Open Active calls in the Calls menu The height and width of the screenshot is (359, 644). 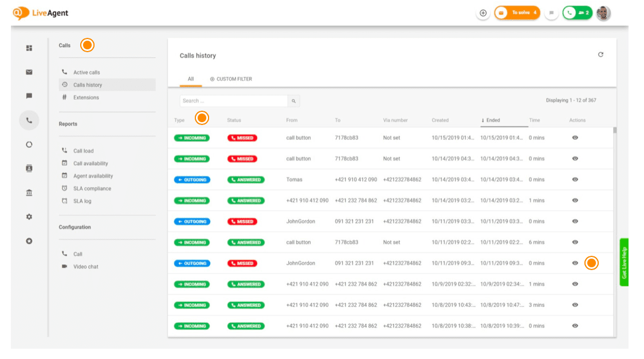[x=87, y=72]
